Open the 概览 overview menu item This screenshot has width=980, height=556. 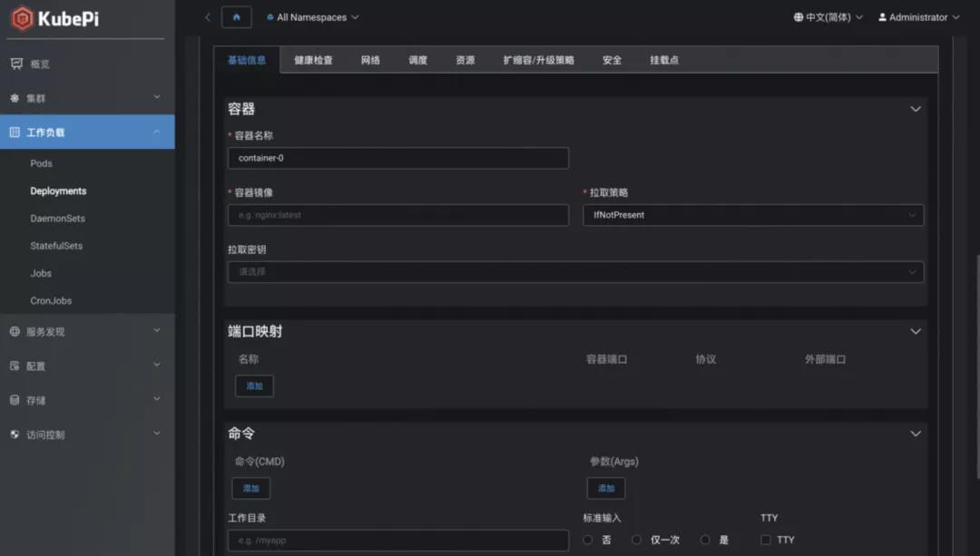87,63
